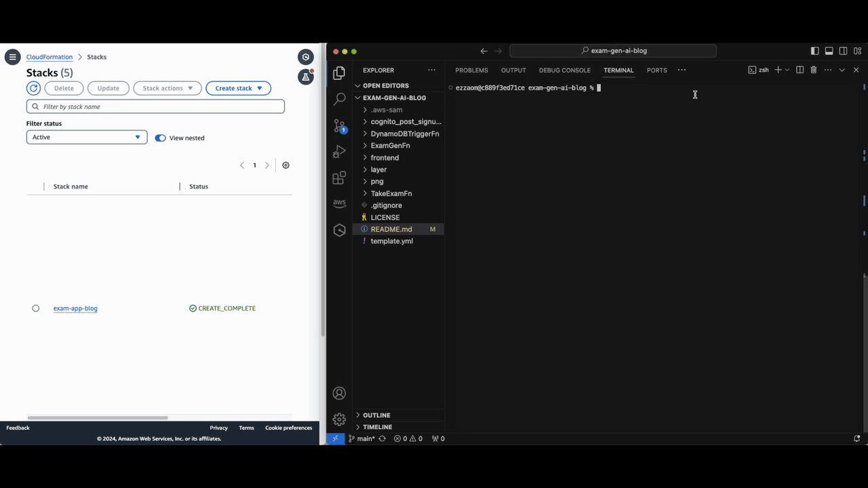Open Explorer views and more actions ellipsis
The height and width of the screenshot is (488, 868).
point(431,70)
